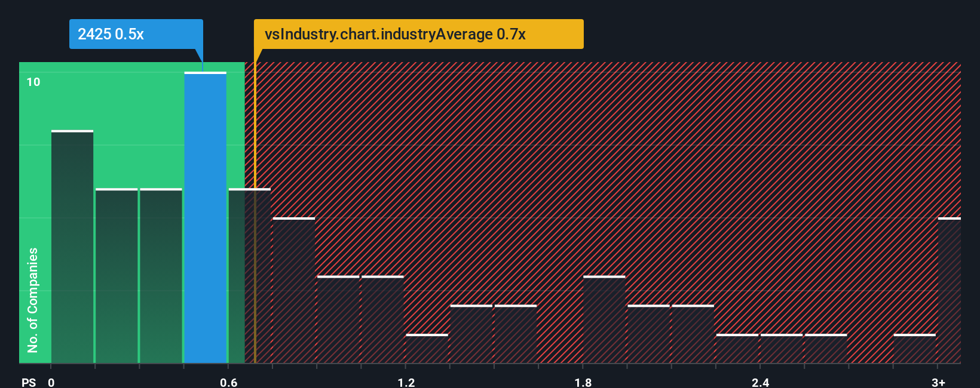Select the first histogram bar at PS 0
Screen dimensions: 980x388
(x=72, y=247)
